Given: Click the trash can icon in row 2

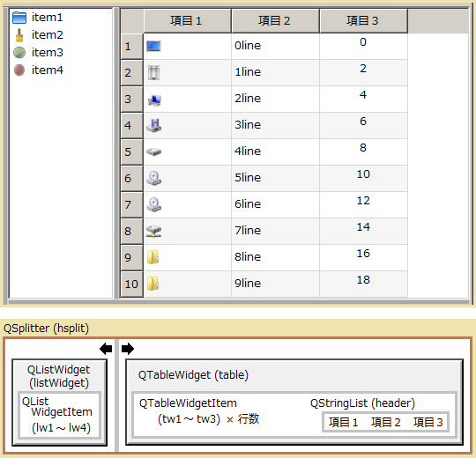Looking at the screenshot, I should coord(153,73).
